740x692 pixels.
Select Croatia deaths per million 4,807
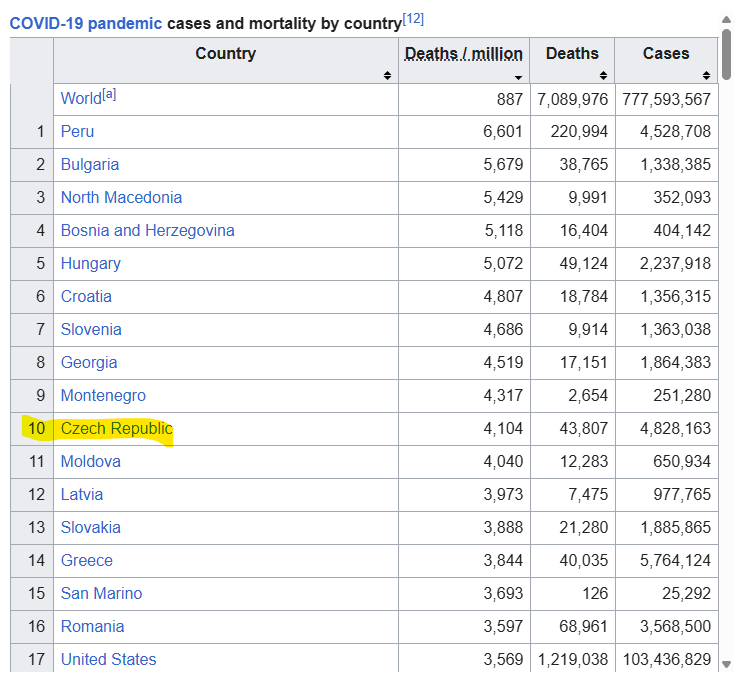(x=503, y=297)
